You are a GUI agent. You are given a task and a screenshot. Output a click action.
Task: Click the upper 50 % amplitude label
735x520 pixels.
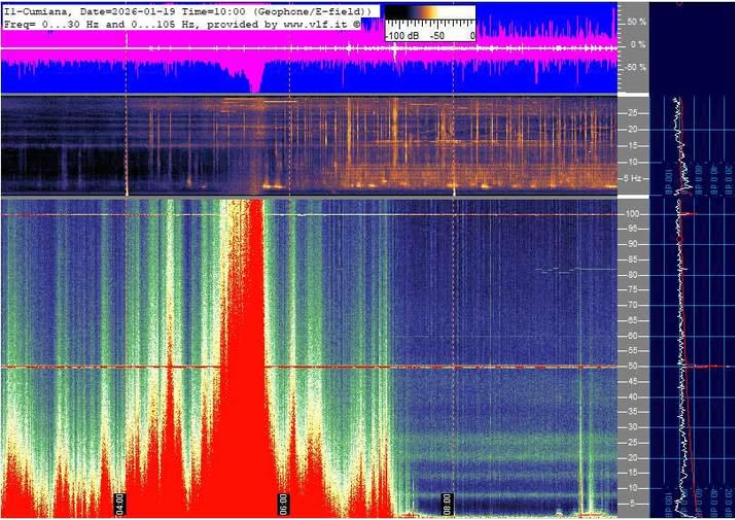[x=634, y=20]
